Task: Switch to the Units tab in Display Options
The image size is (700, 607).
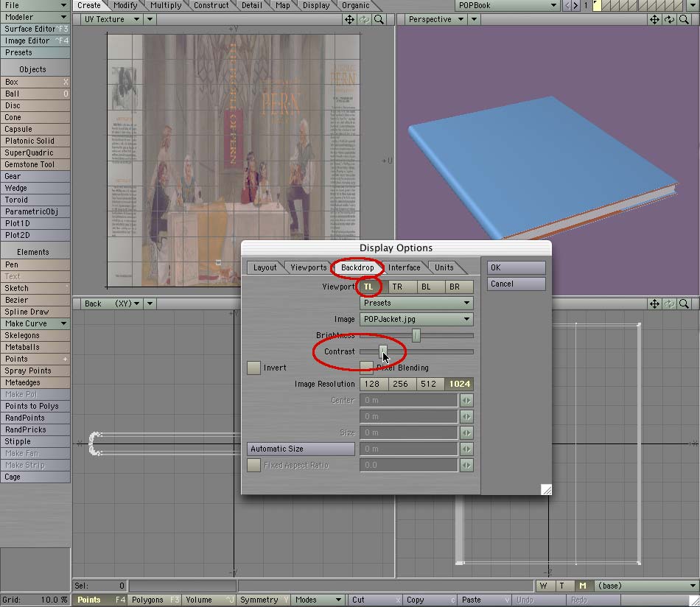Action: point(444,267)
